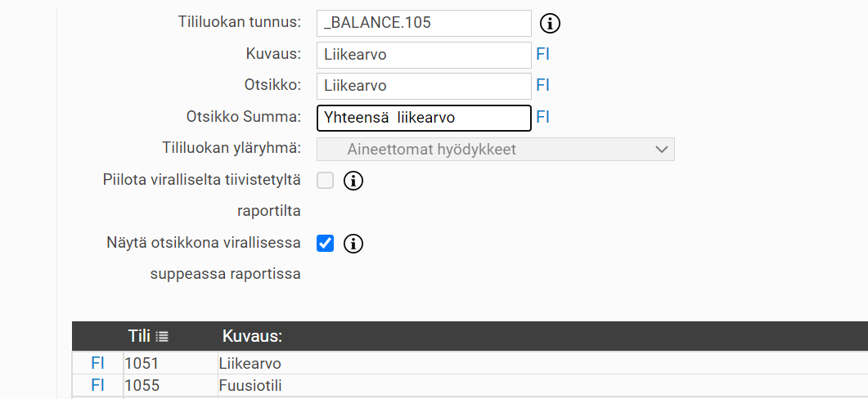868x399 pixels.
Task: Edit the Otsikko Summa field
Action: (x=423, y=118)
